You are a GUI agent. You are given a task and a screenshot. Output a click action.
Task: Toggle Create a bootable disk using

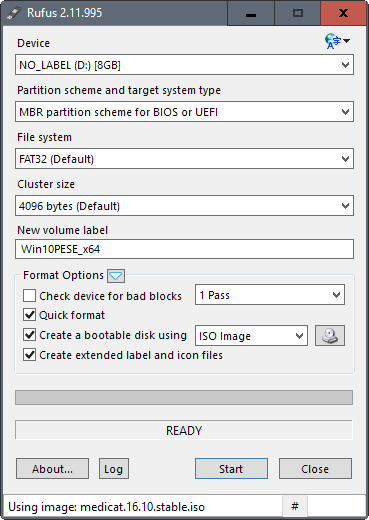(29, 335)
